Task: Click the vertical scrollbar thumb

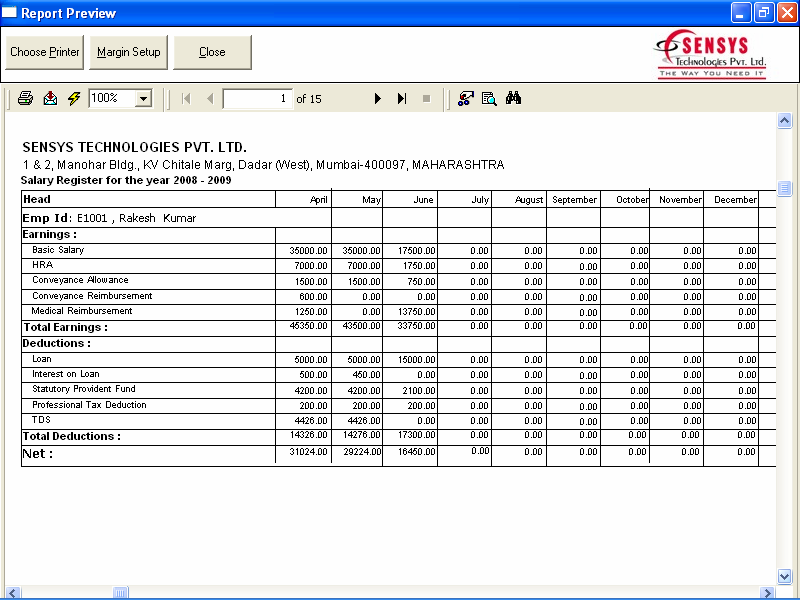Action: (x=784, y=188)
